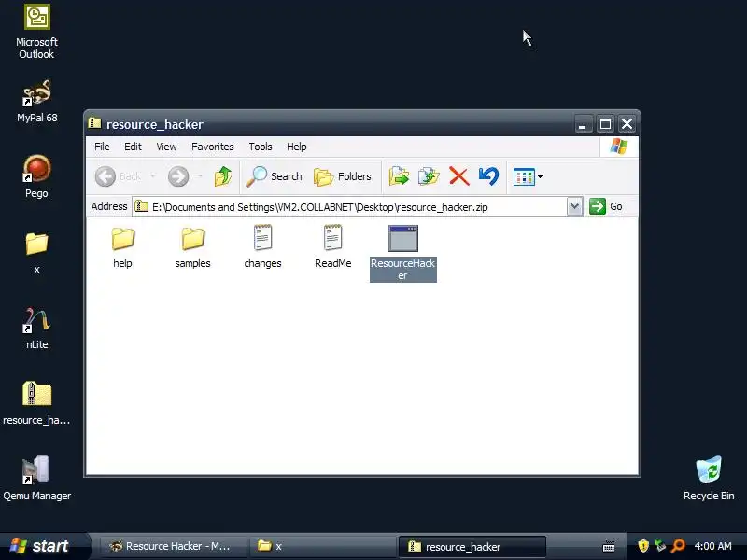Click the address path field

[349, 207]
